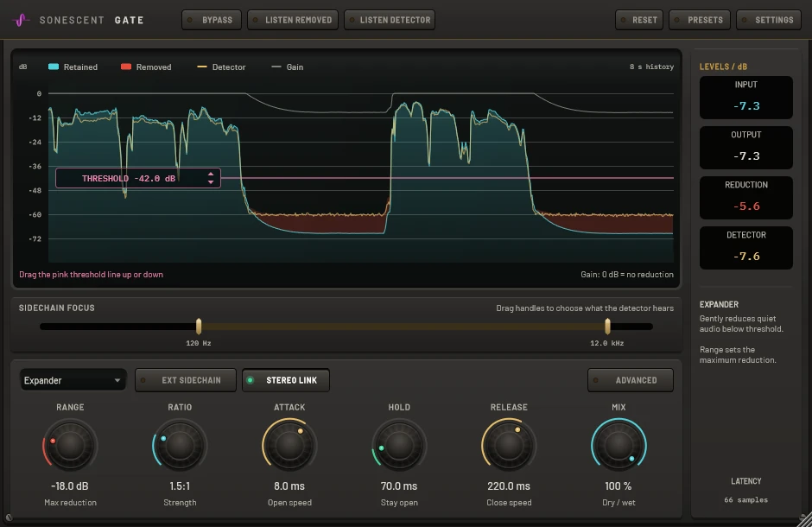Viewport: 812px width, 527px height.
Task: Click the Attack knob
Action: click(289, 445)
